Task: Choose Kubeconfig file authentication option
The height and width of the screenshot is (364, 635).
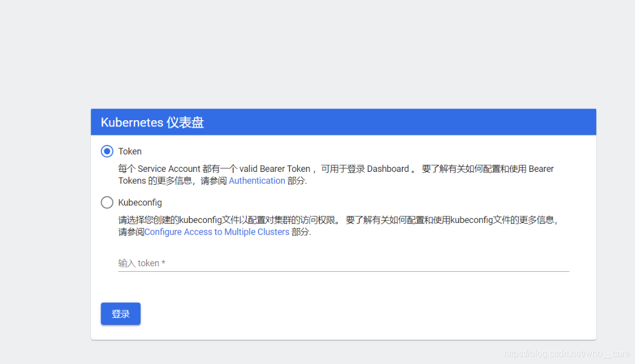Action: [107, 202]
